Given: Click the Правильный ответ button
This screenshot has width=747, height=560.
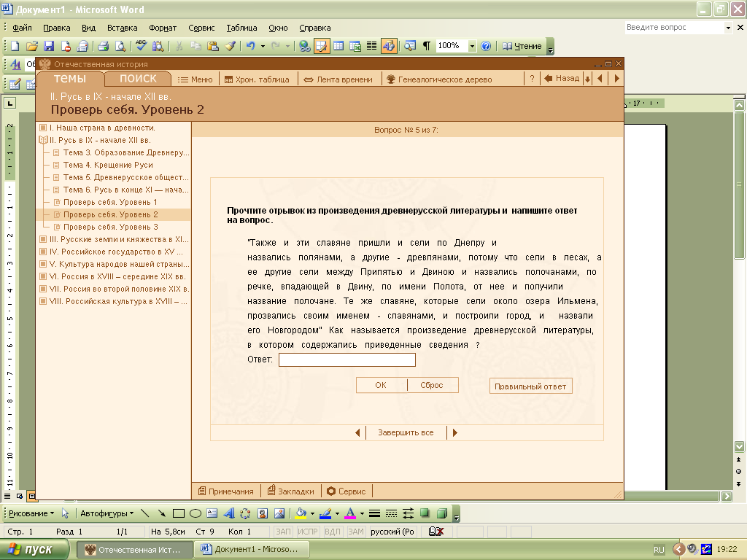Looking at the screenshot, I should tap(530, 386).
